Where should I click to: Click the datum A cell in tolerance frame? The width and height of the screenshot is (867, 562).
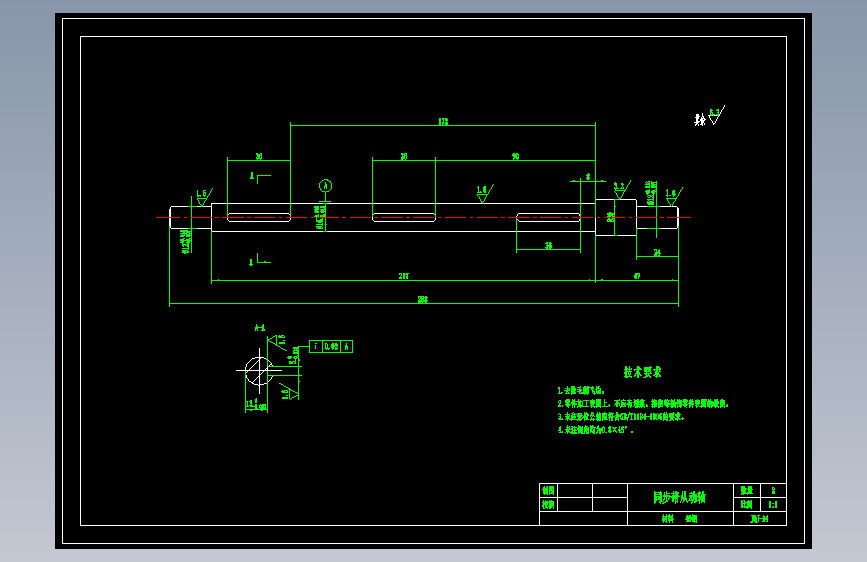pos(347,347)
